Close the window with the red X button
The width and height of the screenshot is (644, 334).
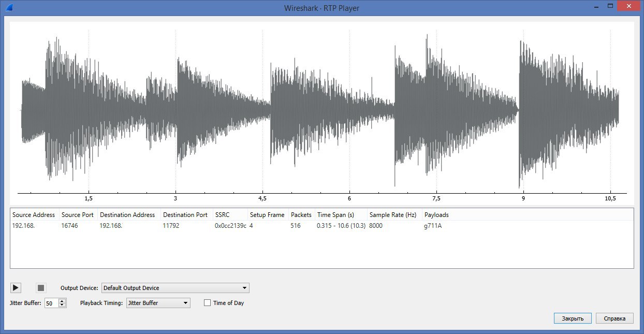point(629,6)
